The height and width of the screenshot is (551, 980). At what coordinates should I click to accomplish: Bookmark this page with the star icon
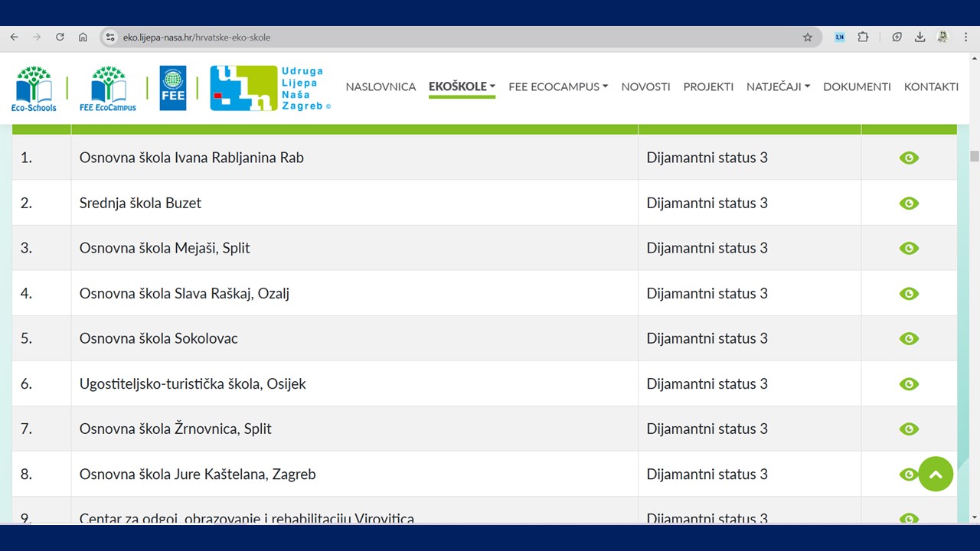807,37
